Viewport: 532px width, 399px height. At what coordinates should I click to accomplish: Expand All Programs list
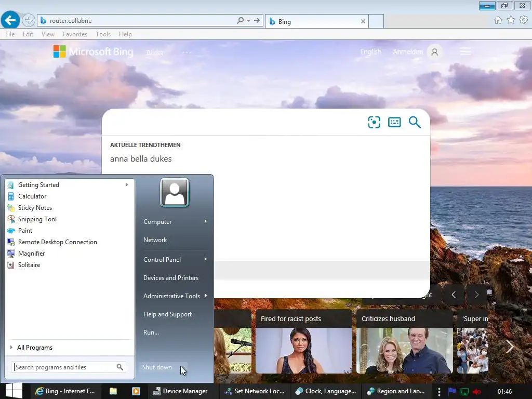pyautogui.click(x=35, y=348)
